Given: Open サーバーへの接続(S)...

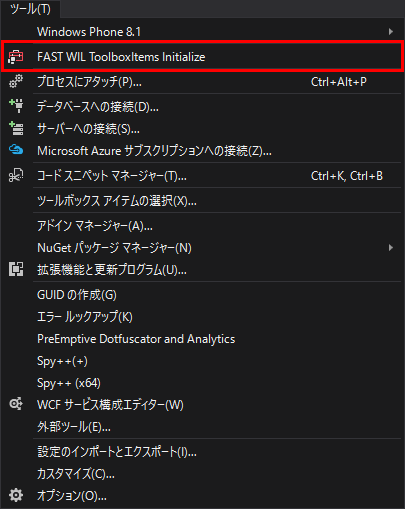Looking at the screenshot, I should tap(202, 128).
